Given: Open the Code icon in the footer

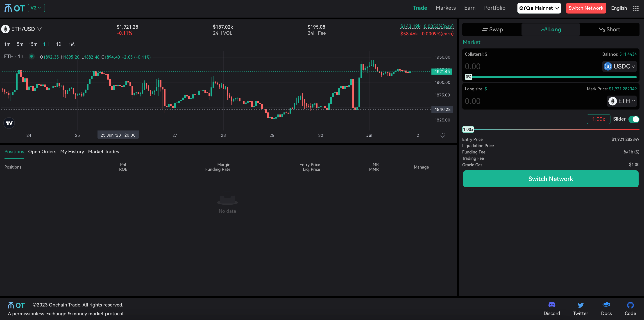Looking at the screenshot, I should click(630, 305).
